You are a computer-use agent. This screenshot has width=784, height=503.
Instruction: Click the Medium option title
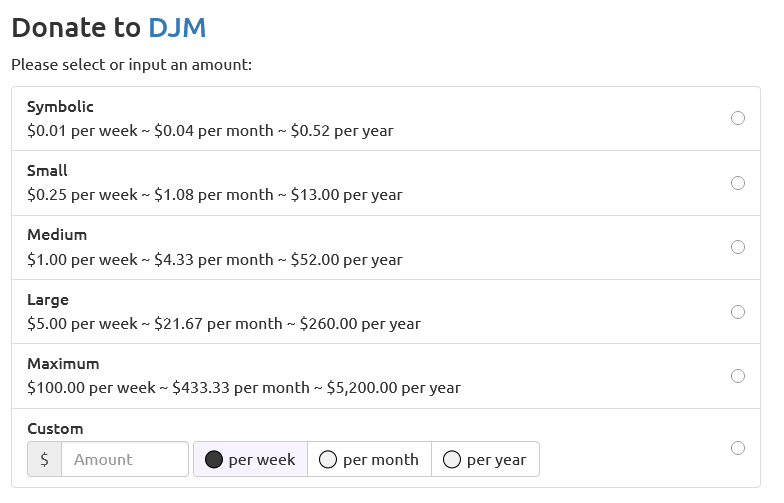[x=57, y=235]
